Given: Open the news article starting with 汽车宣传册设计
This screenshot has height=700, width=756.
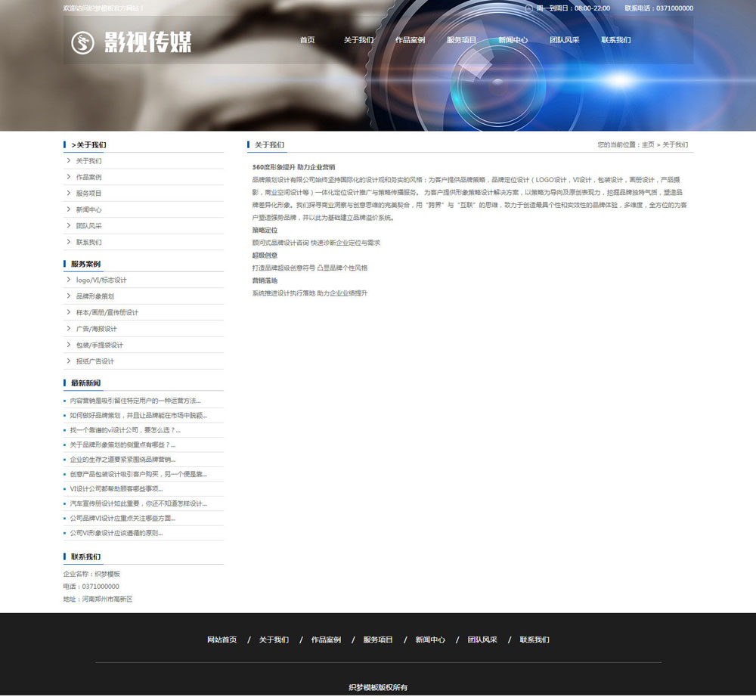Looking at the screenshot, I should (x=138, y=503).
